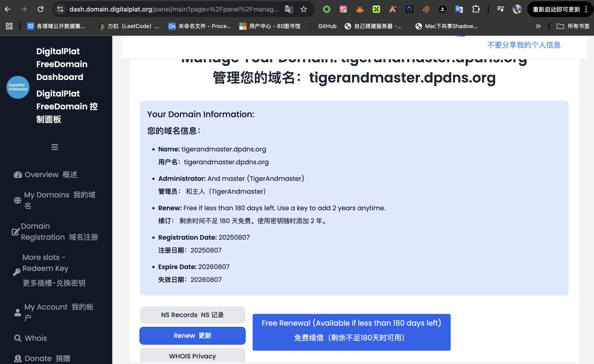The width and height of the screenshot is (594, 364).
Task: Open the 用户中心 - 80图书馆 bookmark
Action: tap(270, 26)
